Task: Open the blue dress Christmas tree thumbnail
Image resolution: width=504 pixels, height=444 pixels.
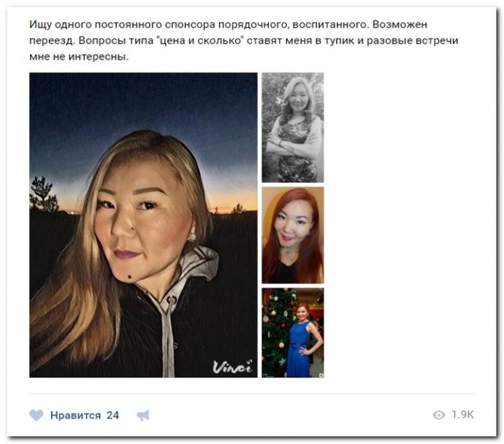Action: (293, 332)
